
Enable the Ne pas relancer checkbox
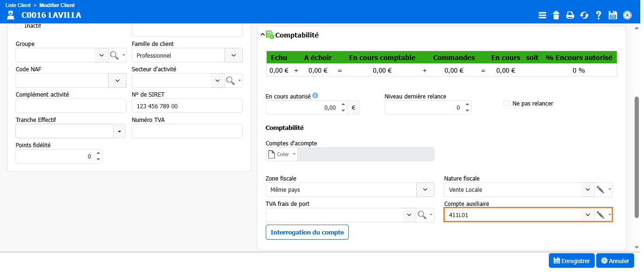[x=506, y=103]
